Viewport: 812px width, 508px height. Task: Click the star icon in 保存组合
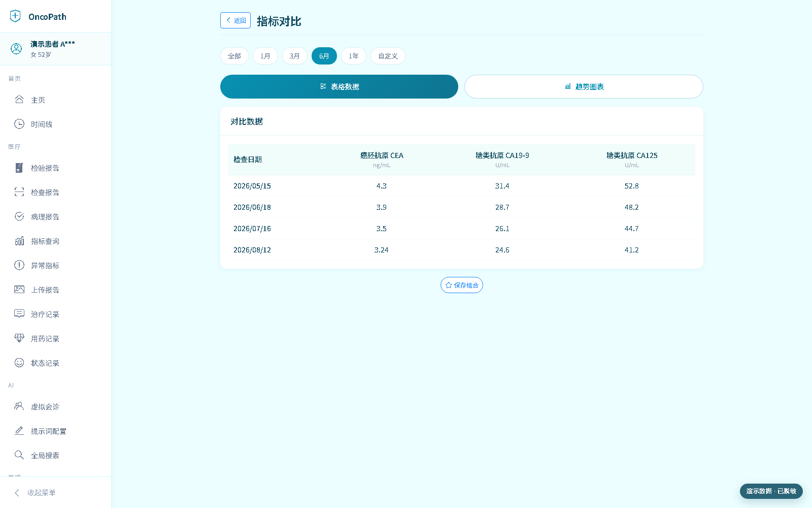coord(449,285)
